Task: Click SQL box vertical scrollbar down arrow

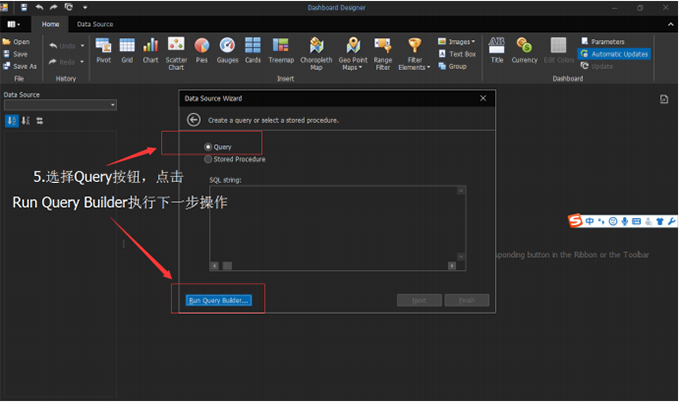Action: (461, 257)
